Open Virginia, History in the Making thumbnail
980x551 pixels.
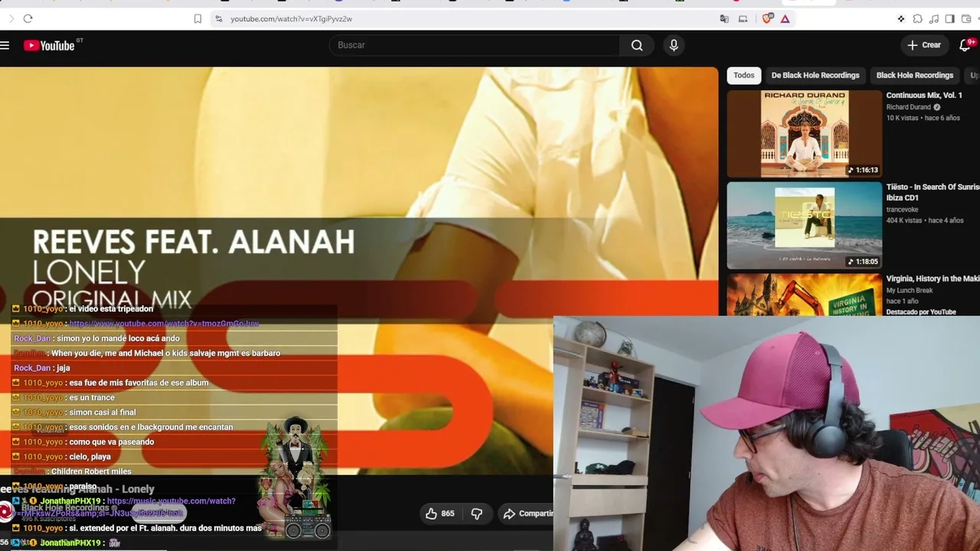click(805, 295)
